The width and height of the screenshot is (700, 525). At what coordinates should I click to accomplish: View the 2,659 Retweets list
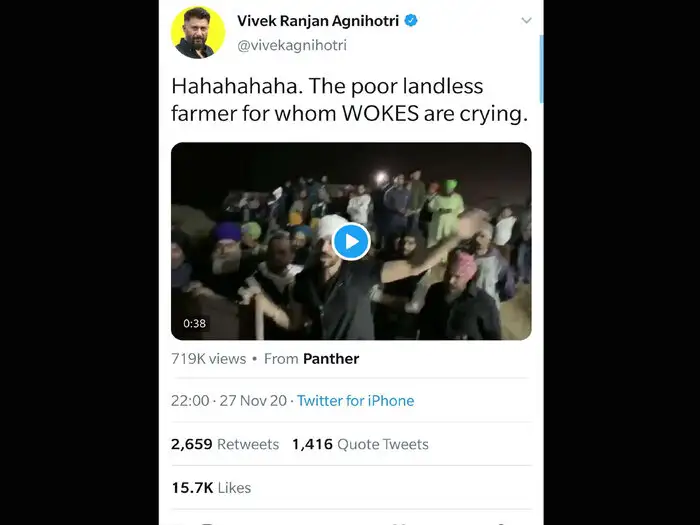(225, 444)
